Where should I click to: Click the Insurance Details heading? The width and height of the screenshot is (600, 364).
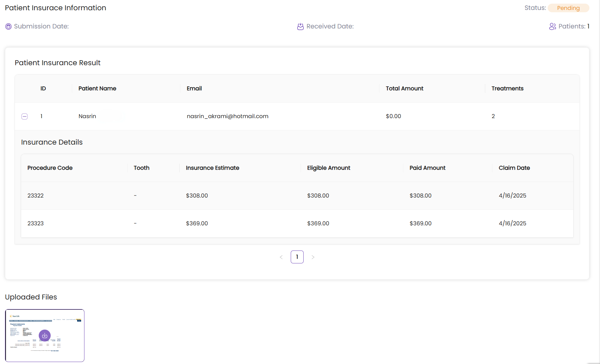pos(52,142)
